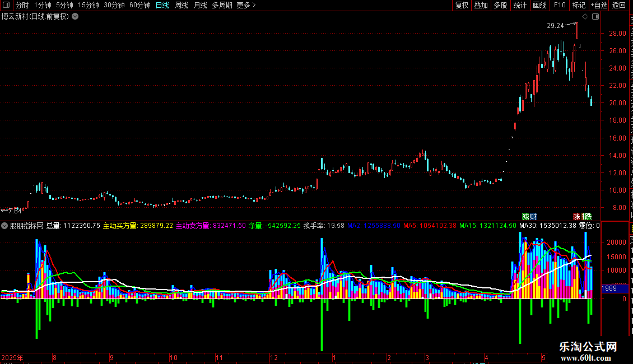Viewport: 633px width, 364px height.
Task: Click the 主动卖方量 832471.50 value
Action: pos(211,226)
